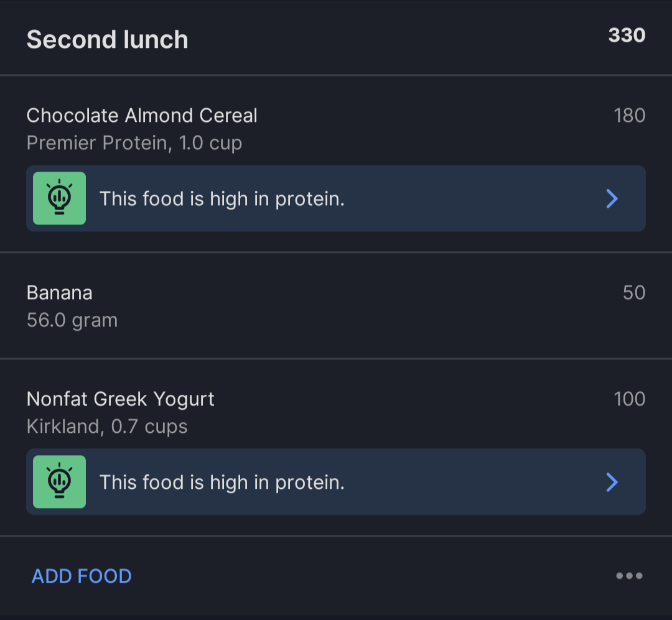Click the lightbulb insight icon under Chocolate Almond Cereal

60,198
